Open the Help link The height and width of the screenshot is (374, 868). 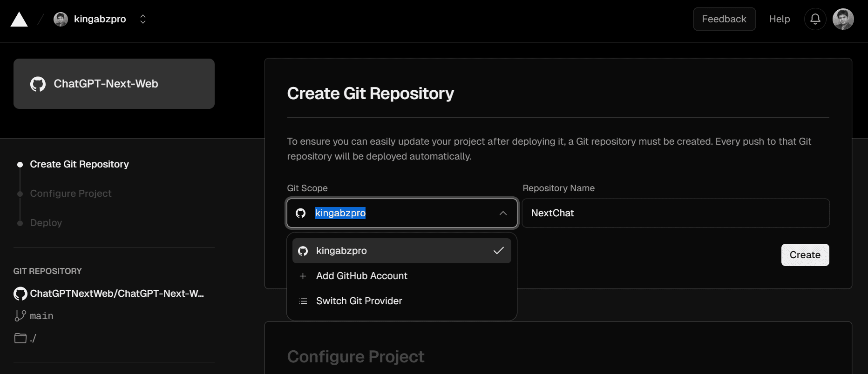(x=780, y=19)
